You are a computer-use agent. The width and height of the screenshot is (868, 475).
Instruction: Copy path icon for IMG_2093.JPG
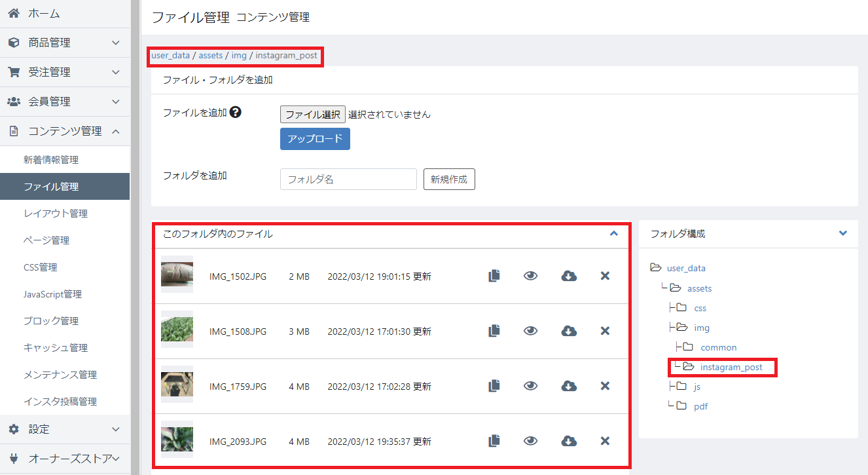[494, 442]
